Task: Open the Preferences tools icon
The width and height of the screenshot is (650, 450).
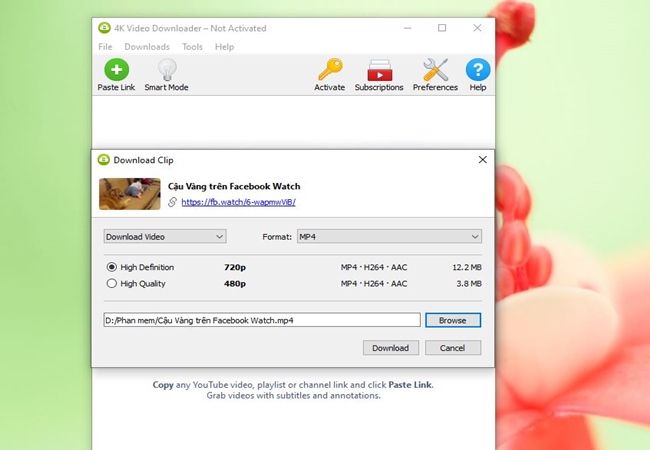Action: click(435, 69)
